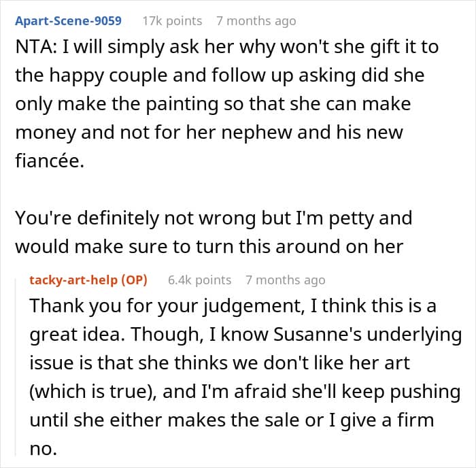
Task: Click the 17k points score label
Action: (172, 21)
